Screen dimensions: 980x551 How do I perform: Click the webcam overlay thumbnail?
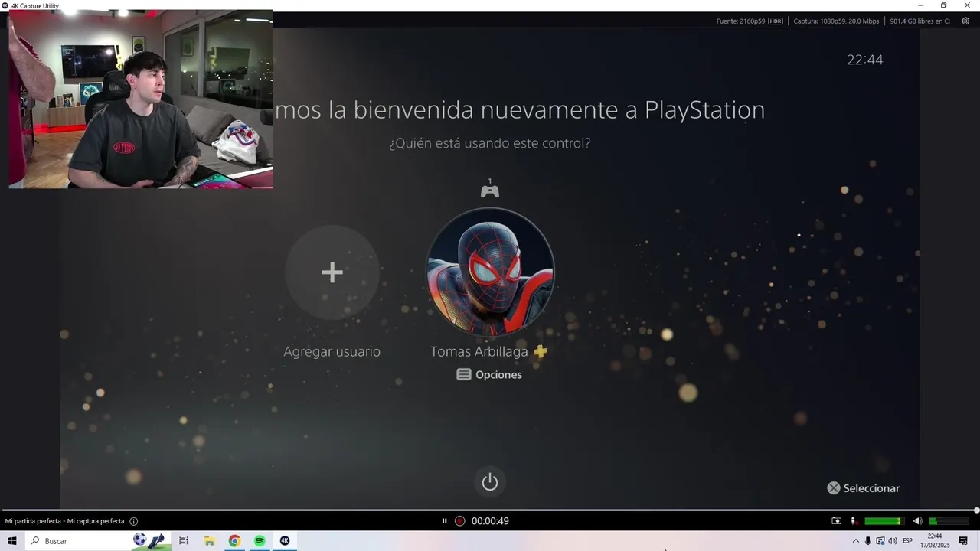(x=141, y=99)
